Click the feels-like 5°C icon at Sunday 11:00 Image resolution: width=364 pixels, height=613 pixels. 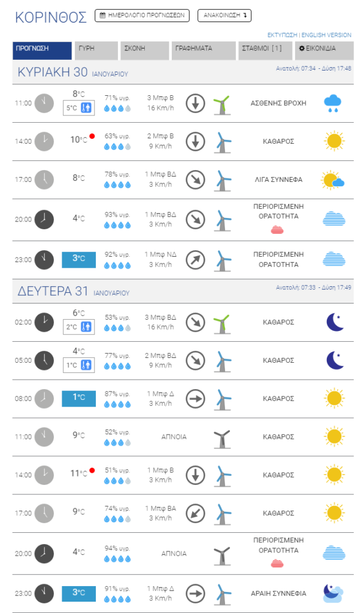tap(86, 108)
